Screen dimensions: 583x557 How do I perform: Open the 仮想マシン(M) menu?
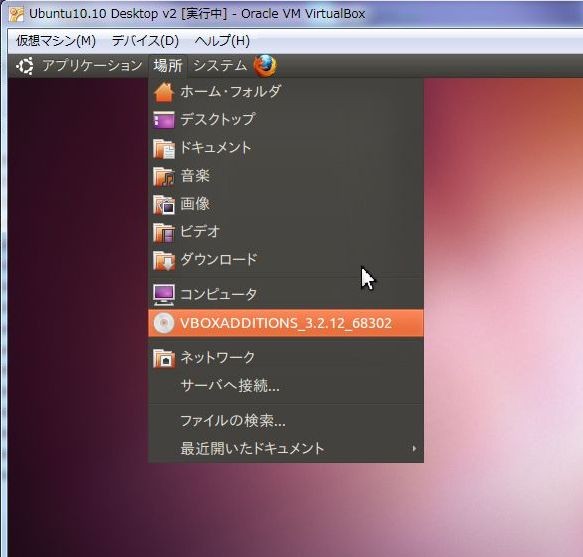[x=56, y=41]
